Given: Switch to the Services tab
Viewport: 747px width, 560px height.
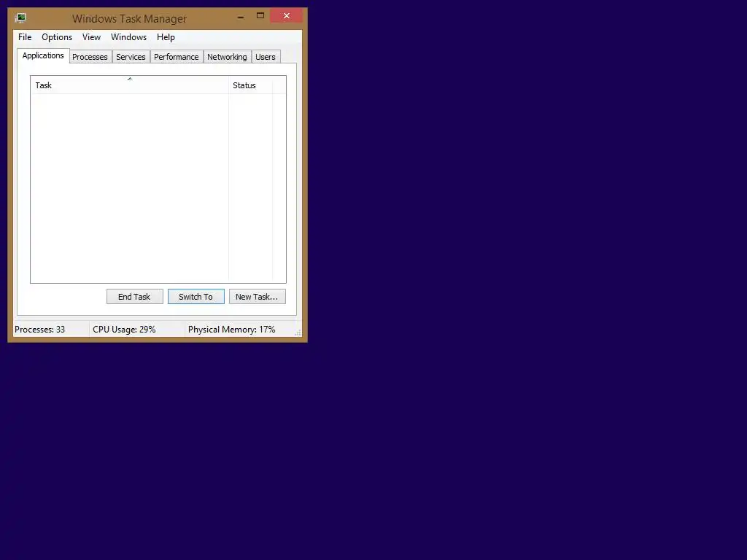Looking at the screenshot, I should 131,57.
